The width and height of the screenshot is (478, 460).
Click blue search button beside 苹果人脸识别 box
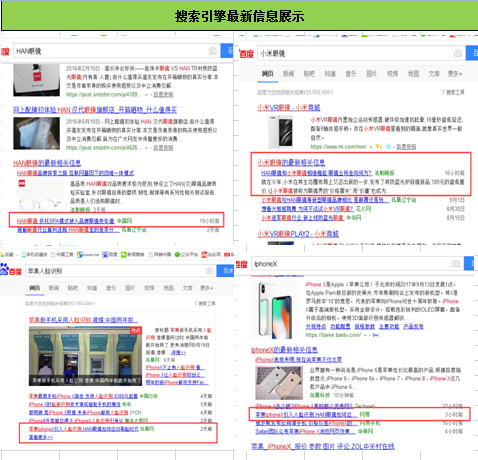coord(225,270)
